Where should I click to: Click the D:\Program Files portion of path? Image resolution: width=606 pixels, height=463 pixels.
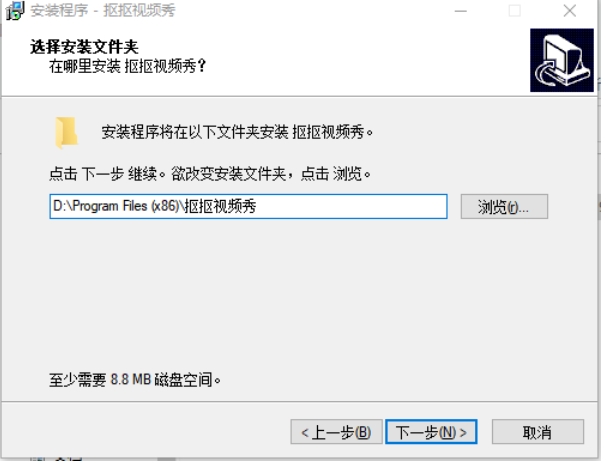tap(100, 206)
